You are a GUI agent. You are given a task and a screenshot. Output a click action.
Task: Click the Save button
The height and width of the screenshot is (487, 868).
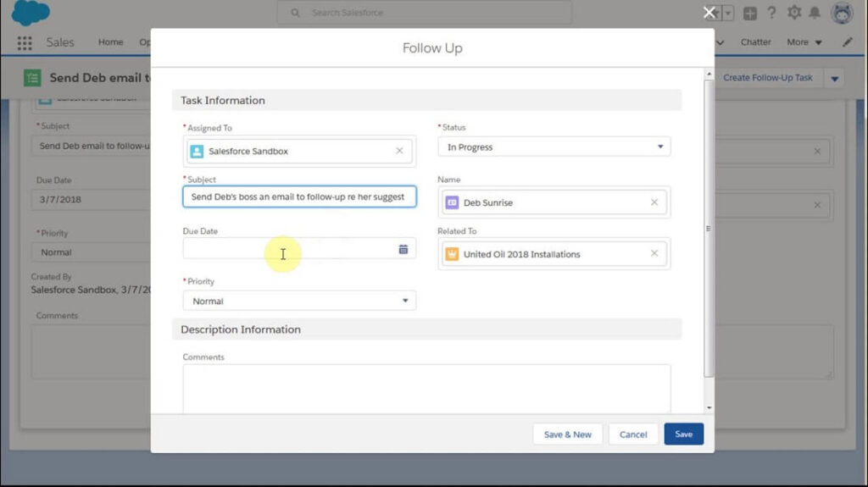pos(684,434)
